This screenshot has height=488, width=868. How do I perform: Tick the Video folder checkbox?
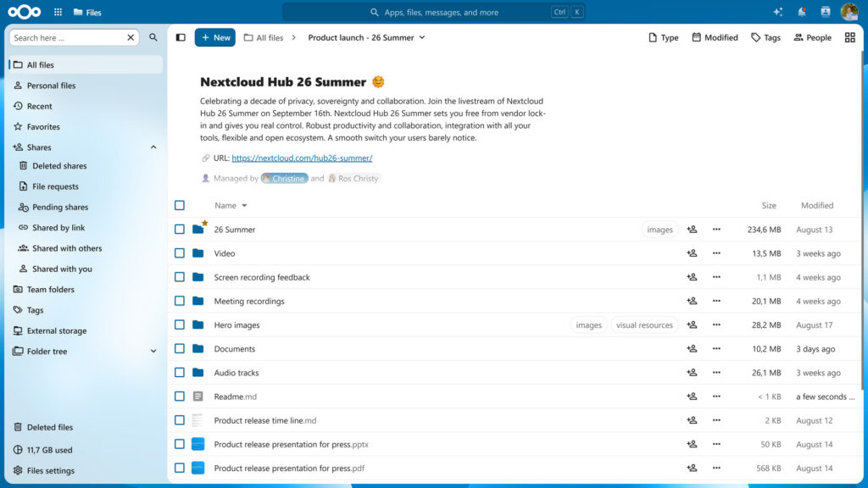pyautogui.click(x=180, y=252)
